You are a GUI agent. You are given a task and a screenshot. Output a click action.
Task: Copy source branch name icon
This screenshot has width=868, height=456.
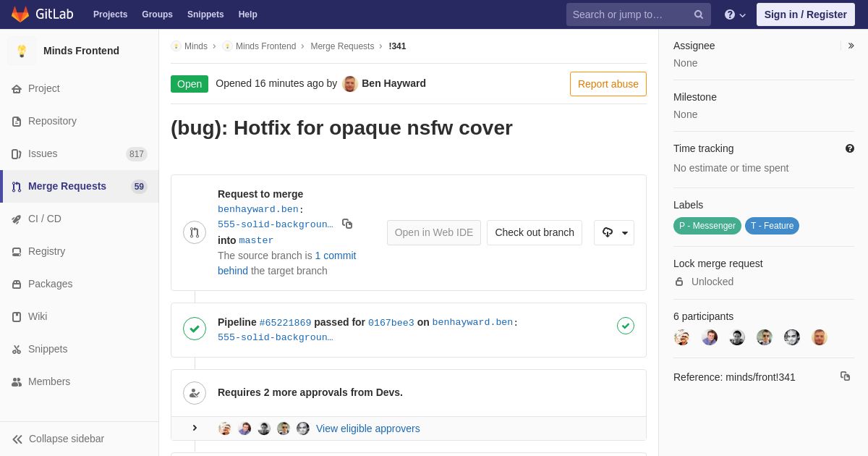click(x=347, y=224)
